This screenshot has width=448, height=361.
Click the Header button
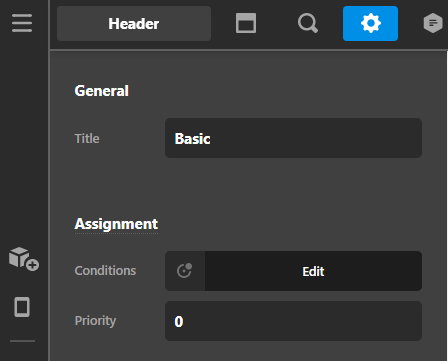[x=134, y=24]
